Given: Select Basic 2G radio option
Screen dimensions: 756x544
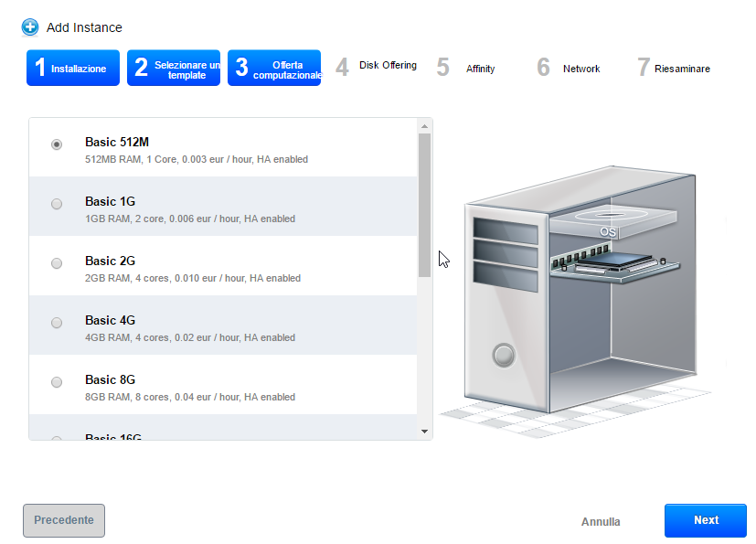Looking at the screenshot, I should coord(57,263).
